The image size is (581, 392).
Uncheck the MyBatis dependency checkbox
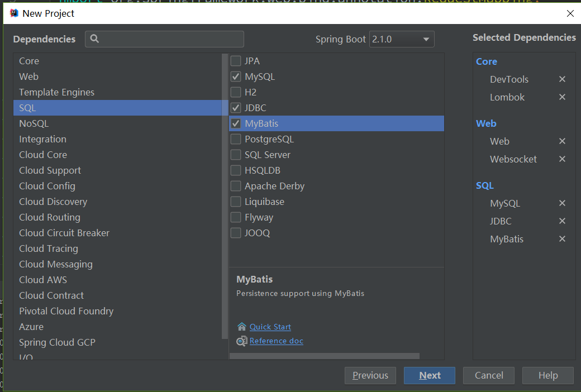(x=236, y=123)
